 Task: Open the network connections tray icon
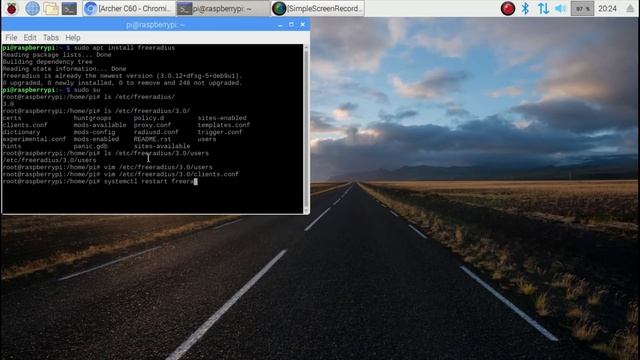(x=543, y=8)
